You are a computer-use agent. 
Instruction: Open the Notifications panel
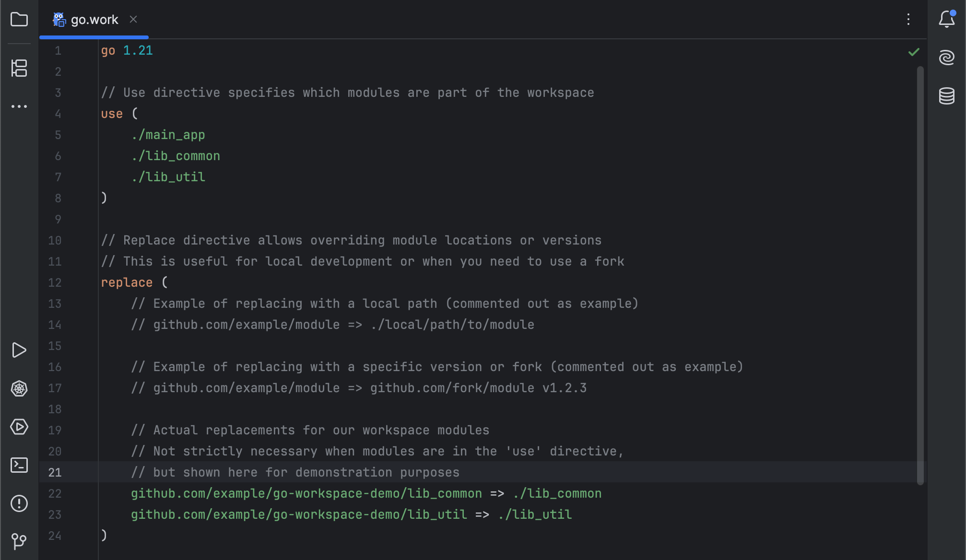coord(946,20)
